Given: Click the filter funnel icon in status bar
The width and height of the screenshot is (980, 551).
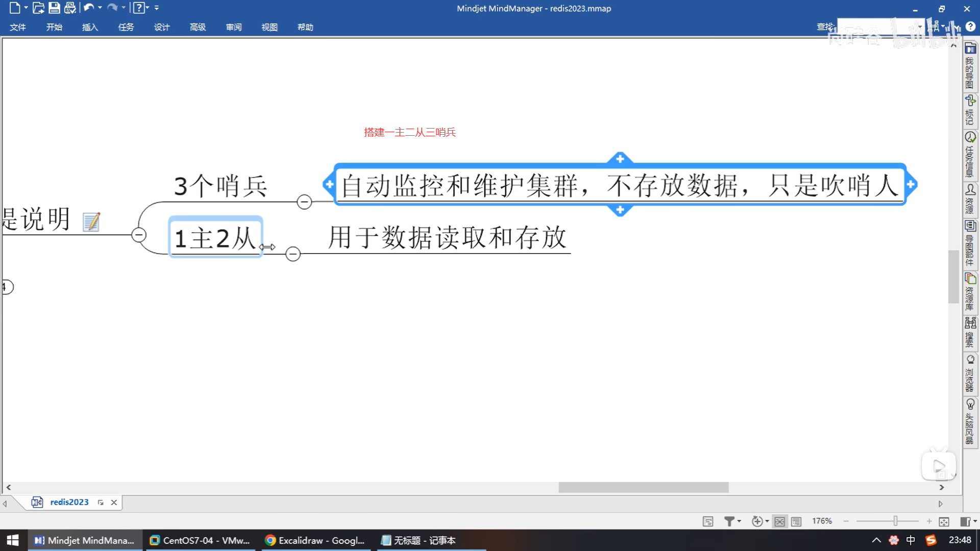Looking at the screenshot, I should tap(729, 521).
